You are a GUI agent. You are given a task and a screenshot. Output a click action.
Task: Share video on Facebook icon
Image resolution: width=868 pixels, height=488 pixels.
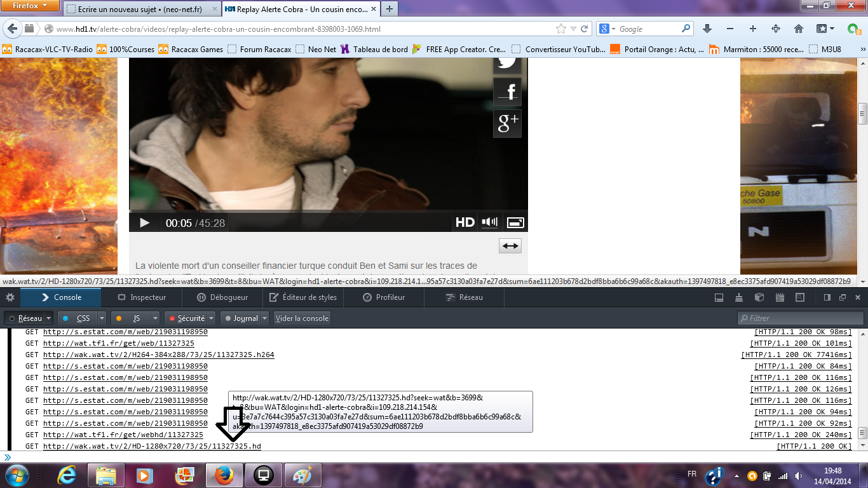507,92
